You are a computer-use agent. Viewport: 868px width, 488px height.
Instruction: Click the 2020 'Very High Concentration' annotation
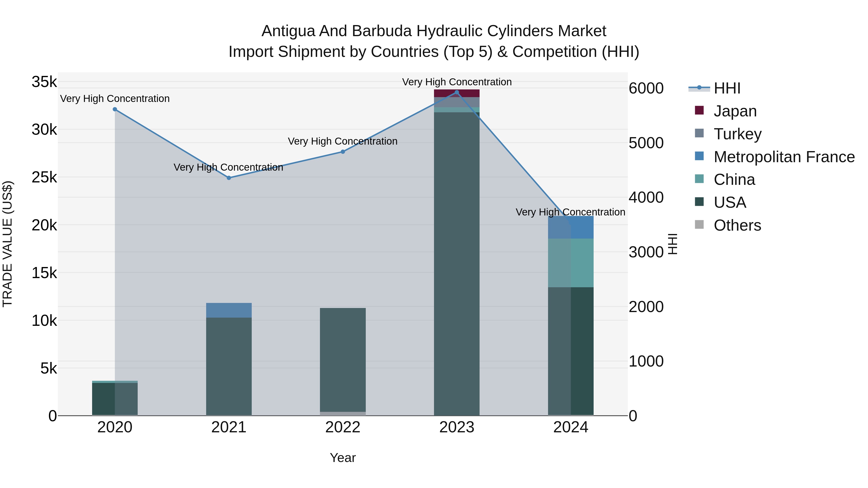115,99
